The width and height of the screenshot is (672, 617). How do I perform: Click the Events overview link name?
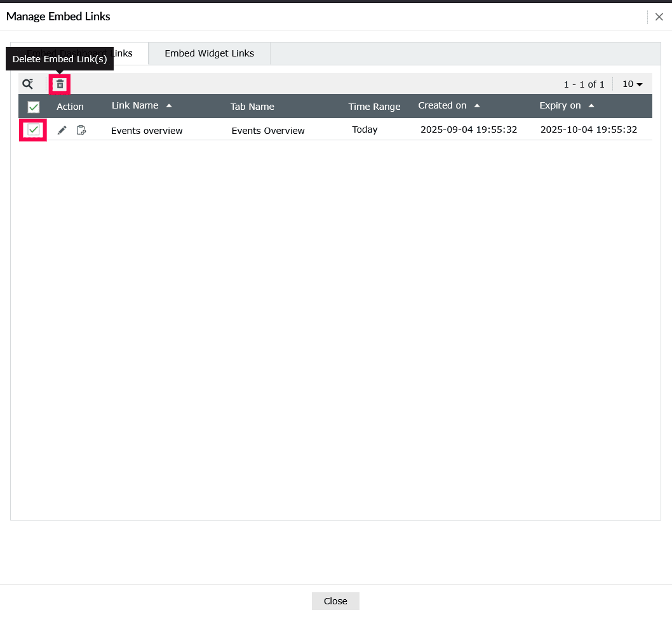tap(147, 130)
